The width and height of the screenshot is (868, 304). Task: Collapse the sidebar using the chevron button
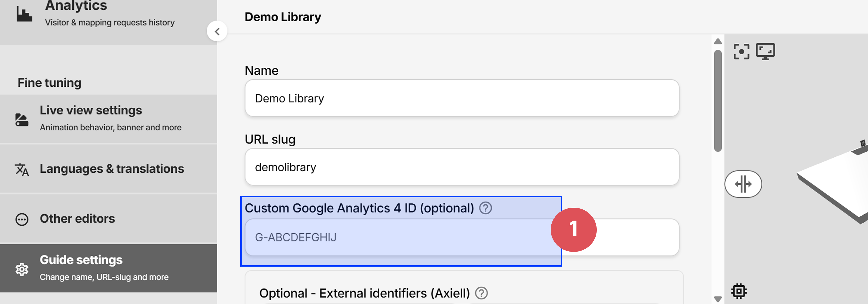pos(217,31)
